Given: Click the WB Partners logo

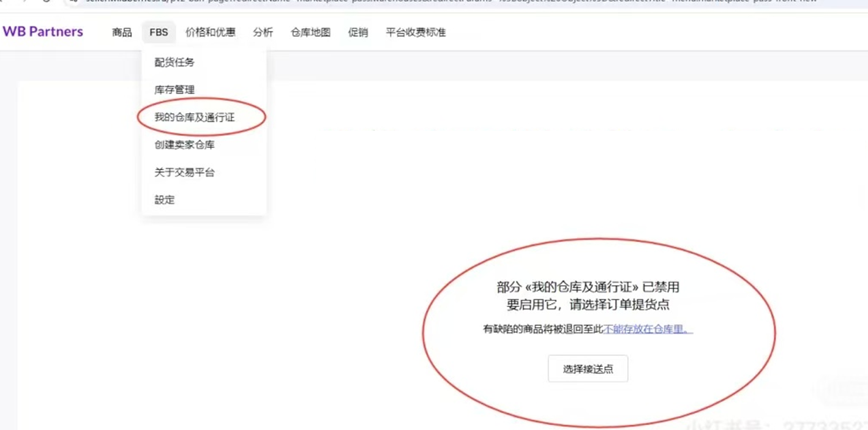Looking at the screenshot, I should click(43, 32).
